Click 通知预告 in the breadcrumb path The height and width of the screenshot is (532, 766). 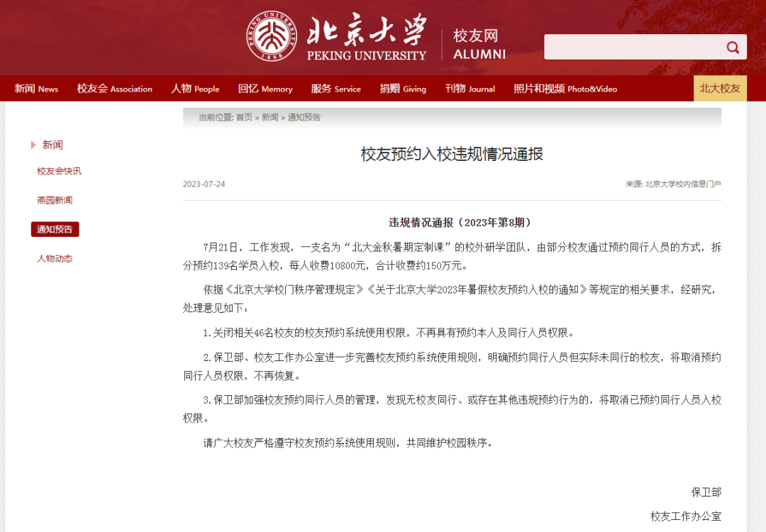pyautogui.click(x=304, y=117)
